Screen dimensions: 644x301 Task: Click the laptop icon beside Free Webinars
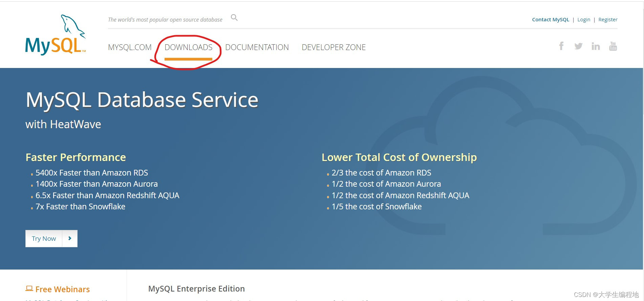[29, 288]
